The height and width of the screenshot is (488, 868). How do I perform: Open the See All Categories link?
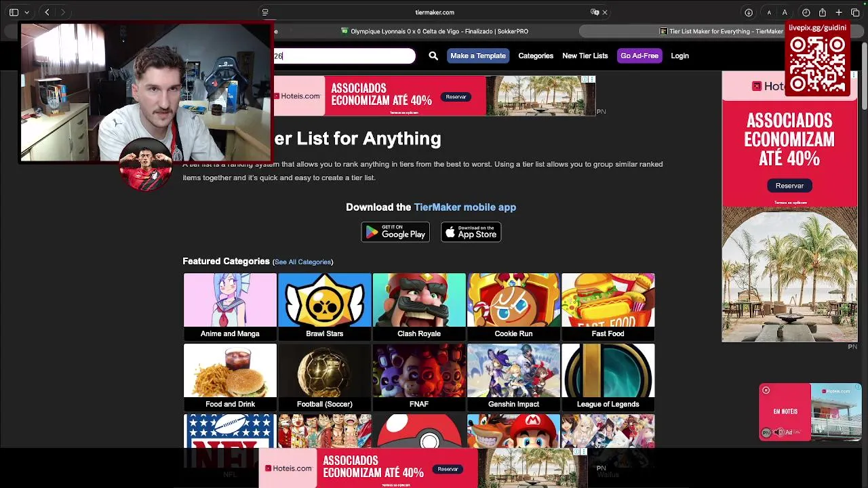pos(302,262)
